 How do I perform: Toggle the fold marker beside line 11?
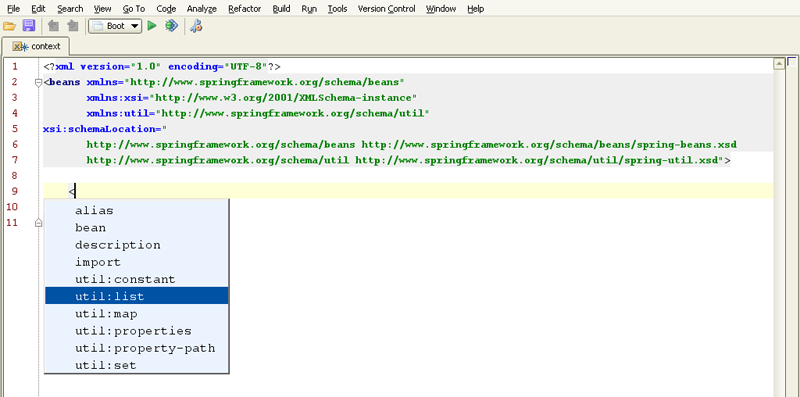click(x=38, y=223)
